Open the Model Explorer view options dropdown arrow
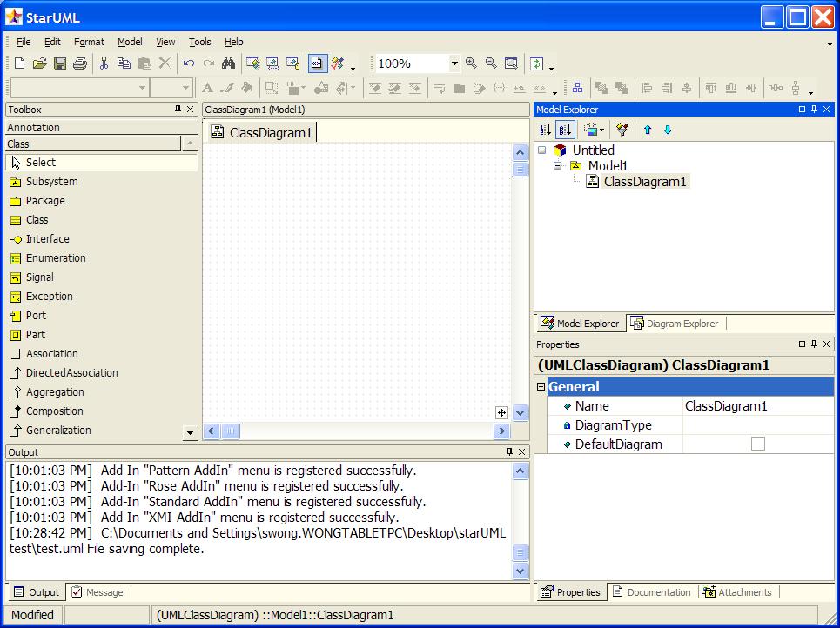This screenshot has width=840, height=628. 602,130
